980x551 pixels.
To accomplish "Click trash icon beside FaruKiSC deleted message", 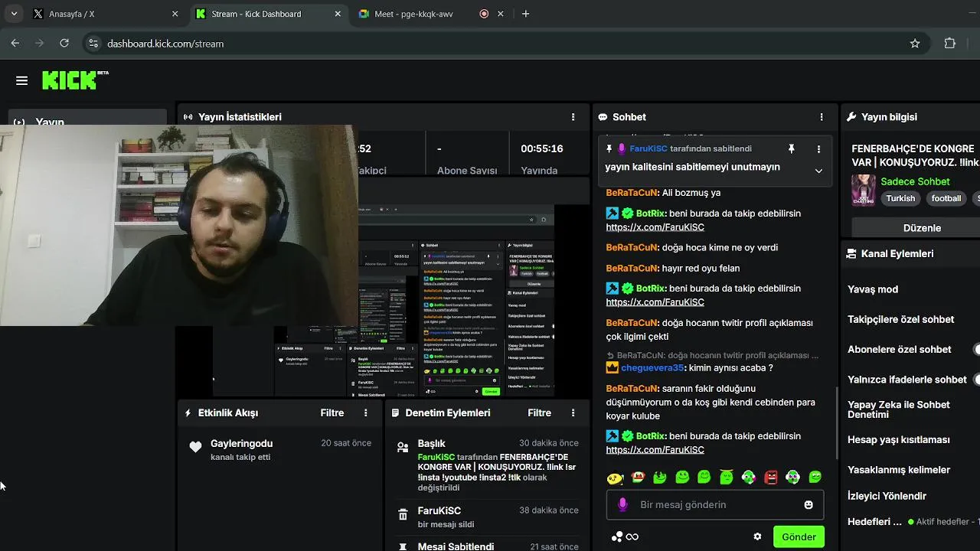I will [403, 515].
